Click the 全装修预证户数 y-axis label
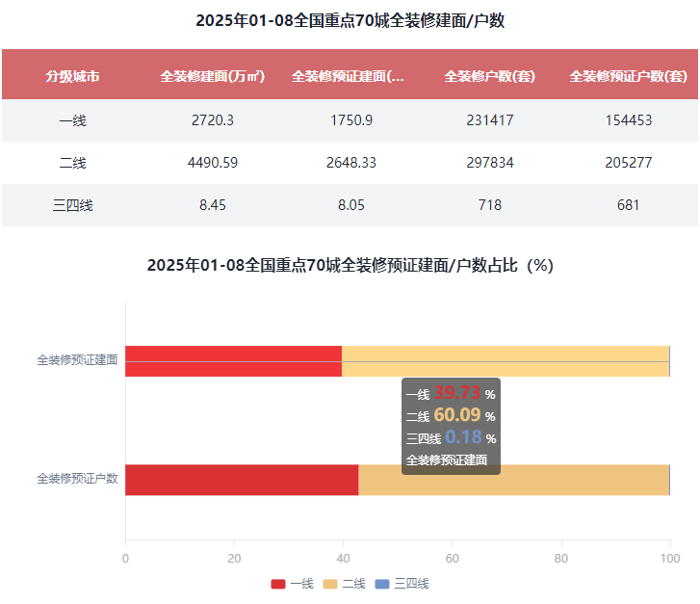 point(77,479)
